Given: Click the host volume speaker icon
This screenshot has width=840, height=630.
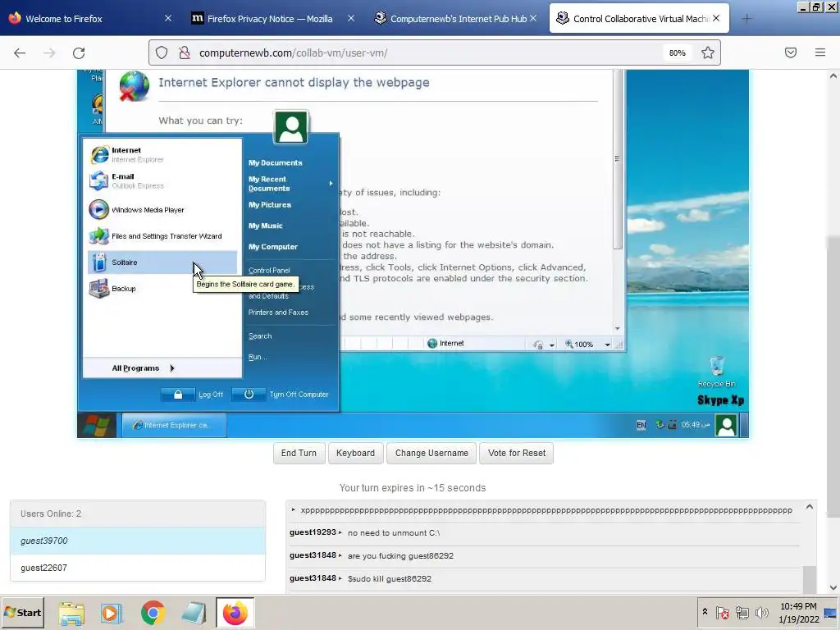Looking at the screenshot, I should click(761, 612).
